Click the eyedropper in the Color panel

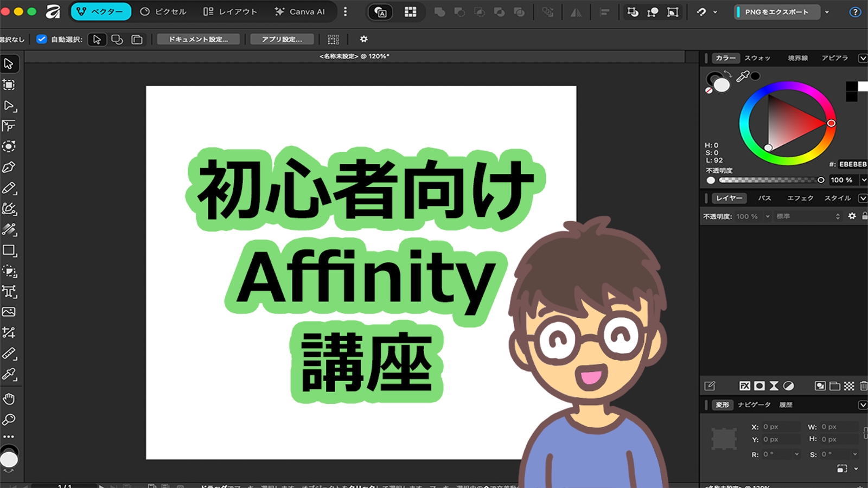[x=742, y=76]
